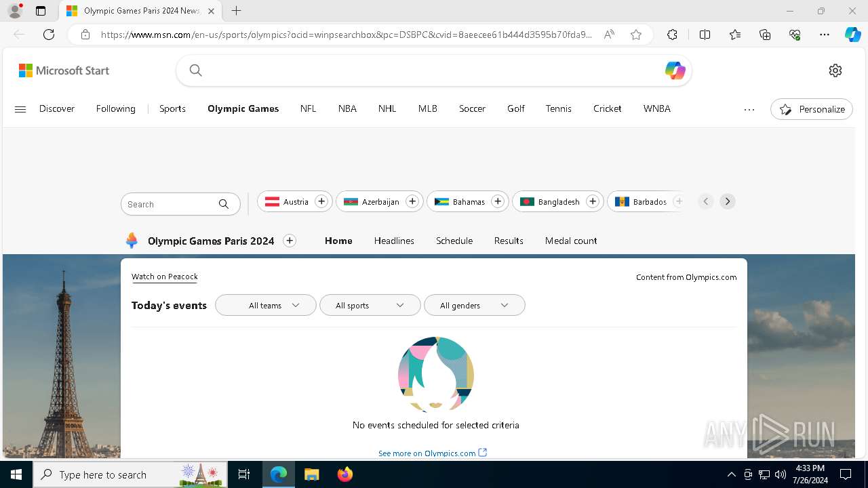Open MSN settings gear
This screenshot has height=488, width=868.
[x=835, y=70]
